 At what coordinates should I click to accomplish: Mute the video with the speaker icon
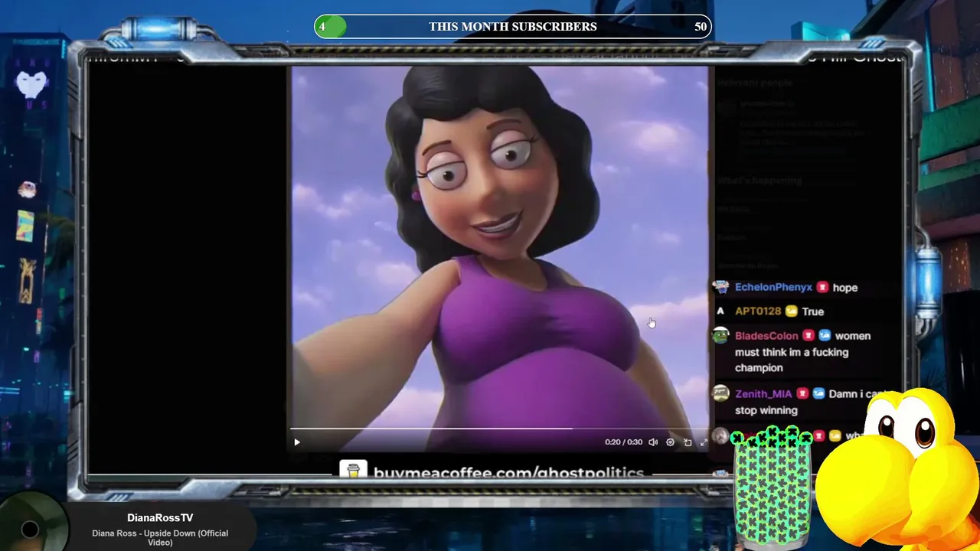pyautogui.click(x=653, y=442)
